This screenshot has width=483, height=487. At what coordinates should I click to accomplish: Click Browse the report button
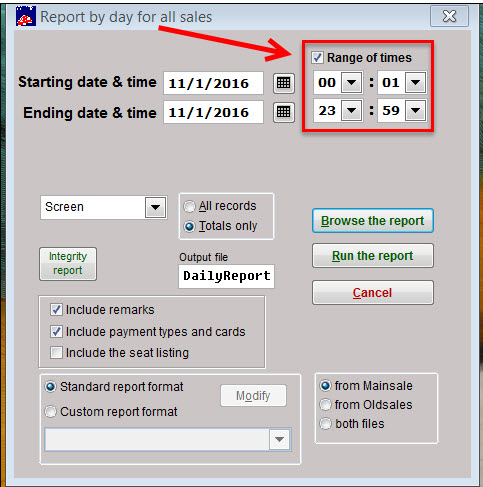[373, 221]
